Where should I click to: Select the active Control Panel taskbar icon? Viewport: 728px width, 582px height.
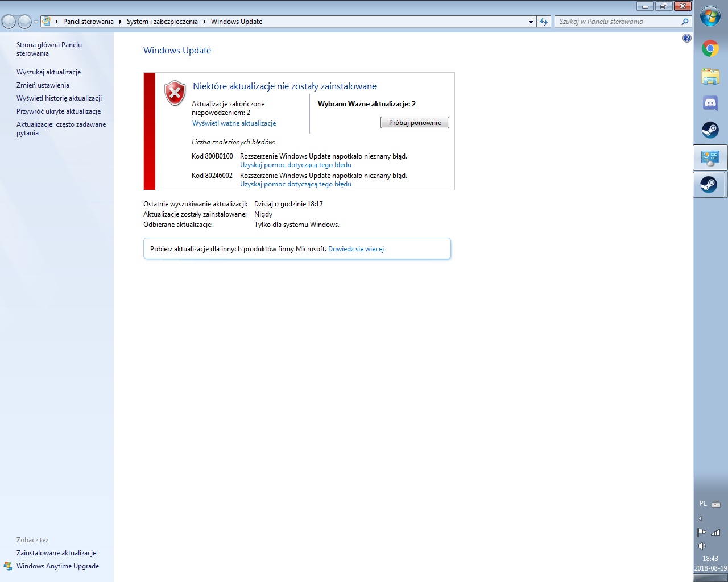(x=710, y=157)
